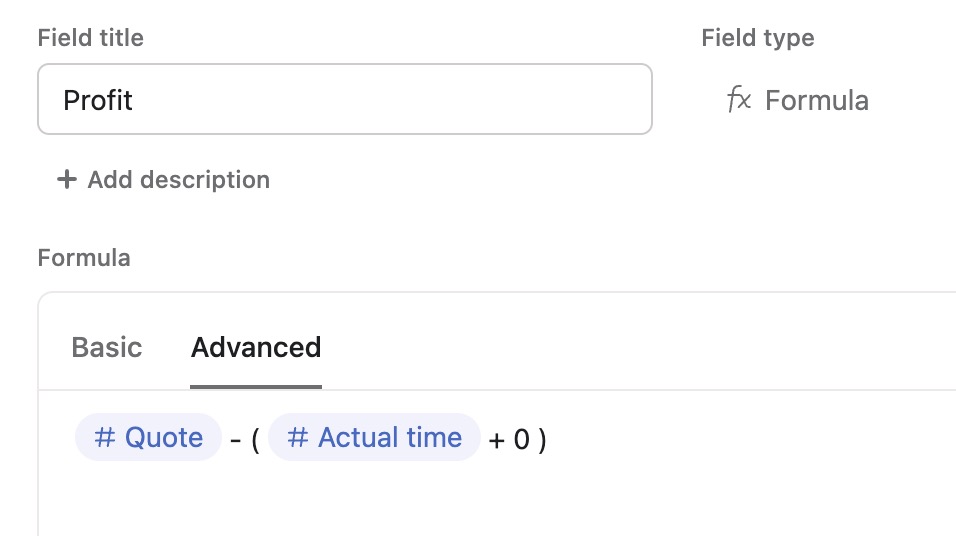
Task: Click the Field title label
Action: point(91,38)
